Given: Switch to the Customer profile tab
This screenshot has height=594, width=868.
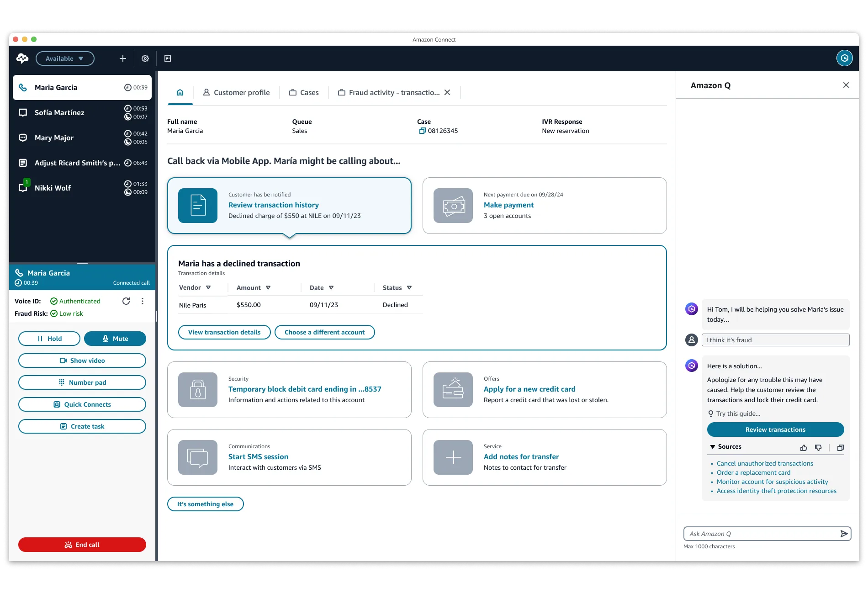Looking at the screenshot, I should pyautogui.click(x=236, y=92).
